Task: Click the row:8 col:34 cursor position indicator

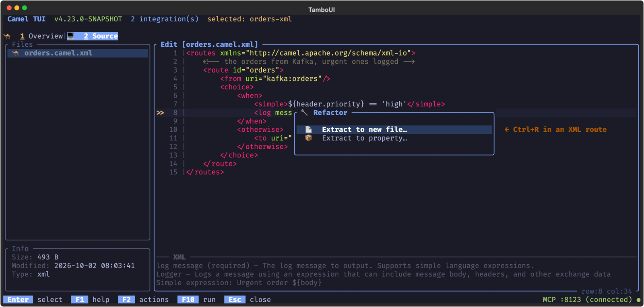Action: click(607, 291)
